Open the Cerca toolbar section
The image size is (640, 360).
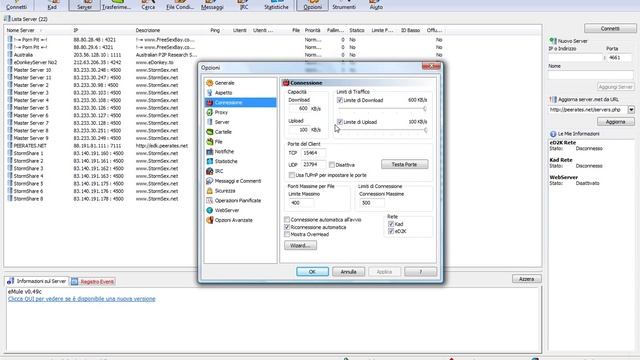point(148,5)
